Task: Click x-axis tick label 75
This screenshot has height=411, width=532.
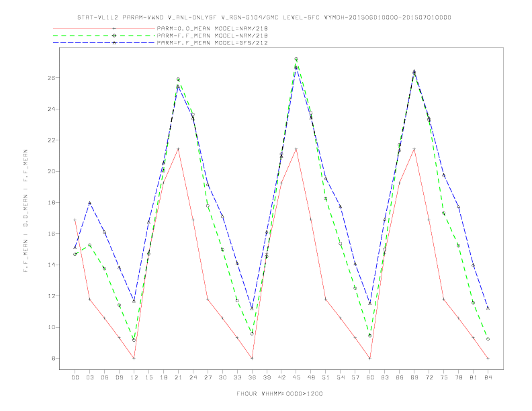Action: (444, 377)
